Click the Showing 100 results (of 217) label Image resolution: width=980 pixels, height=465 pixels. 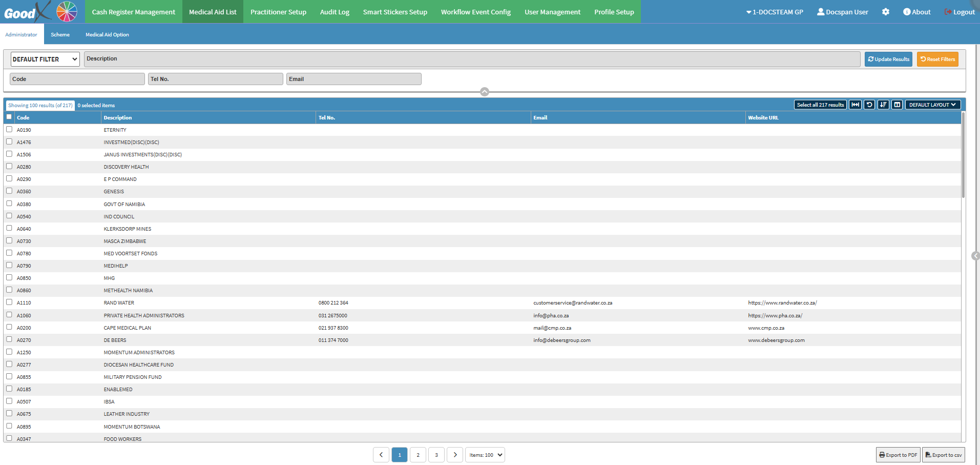(40, 105)
